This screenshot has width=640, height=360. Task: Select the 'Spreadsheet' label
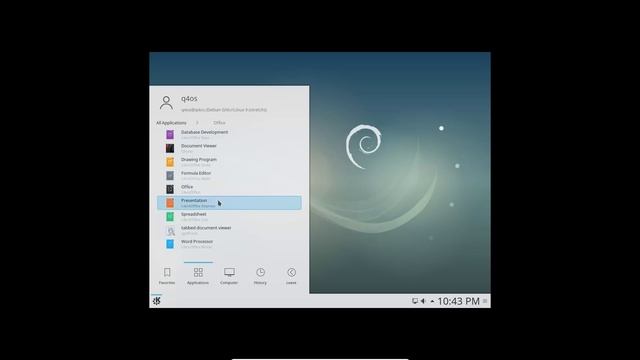click(193, 214)
